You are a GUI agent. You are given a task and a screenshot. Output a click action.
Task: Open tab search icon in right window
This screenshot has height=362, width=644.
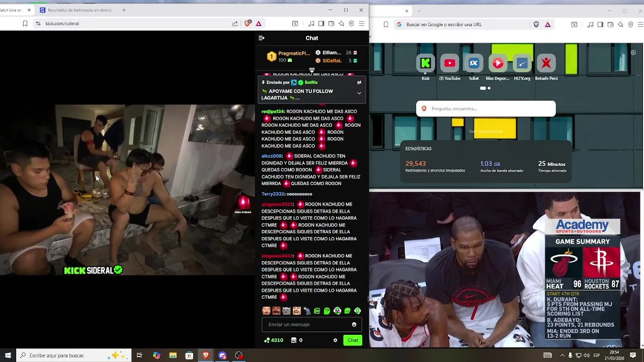click(x=574, y=25)
